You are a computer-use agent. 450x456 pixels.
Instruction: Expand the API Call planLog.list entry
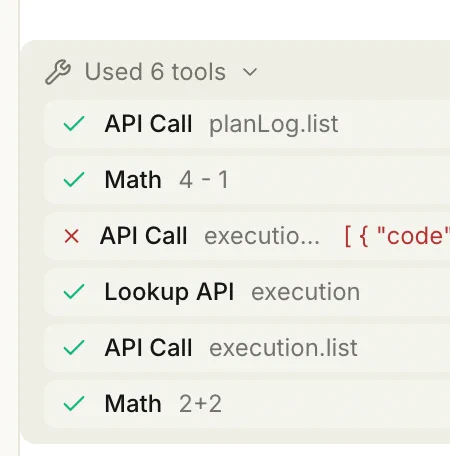[x=247, y=124]
